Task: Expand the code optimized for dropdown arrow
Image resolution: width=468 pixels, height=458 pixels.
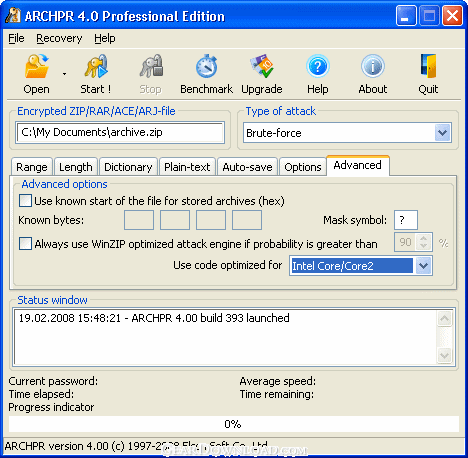Action: pos(423,266)
